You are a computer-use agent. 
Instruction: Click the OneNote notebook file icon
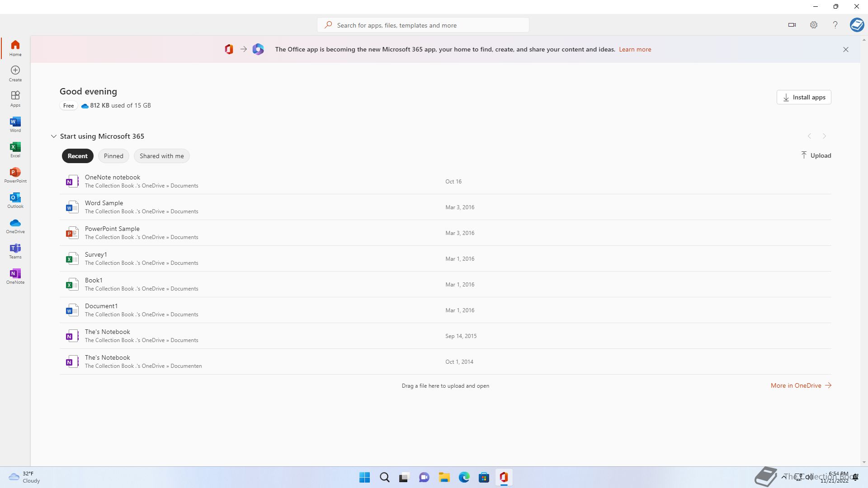pos(72,181)
